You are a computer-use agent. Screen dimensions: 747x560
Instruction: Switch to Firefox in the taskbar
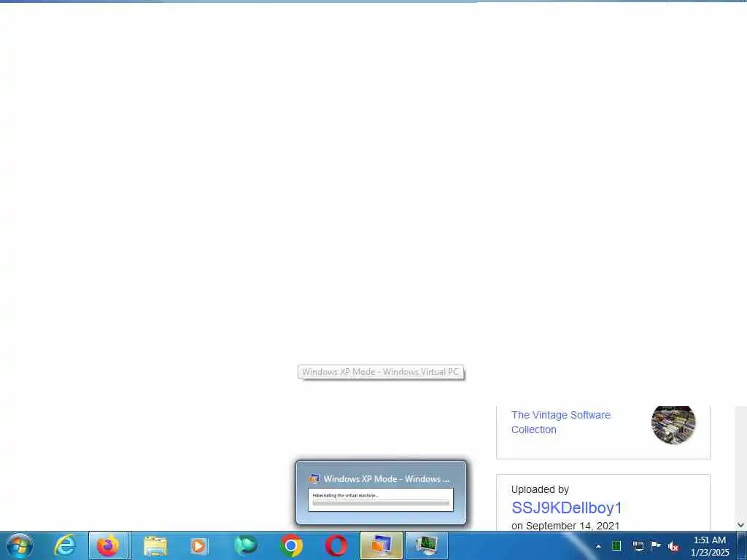pos(108,545)
